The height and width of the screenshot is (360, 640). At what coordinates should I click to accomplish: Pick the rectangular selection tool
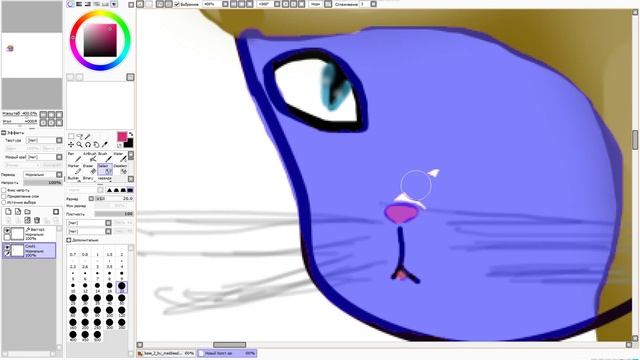[71, 136]
